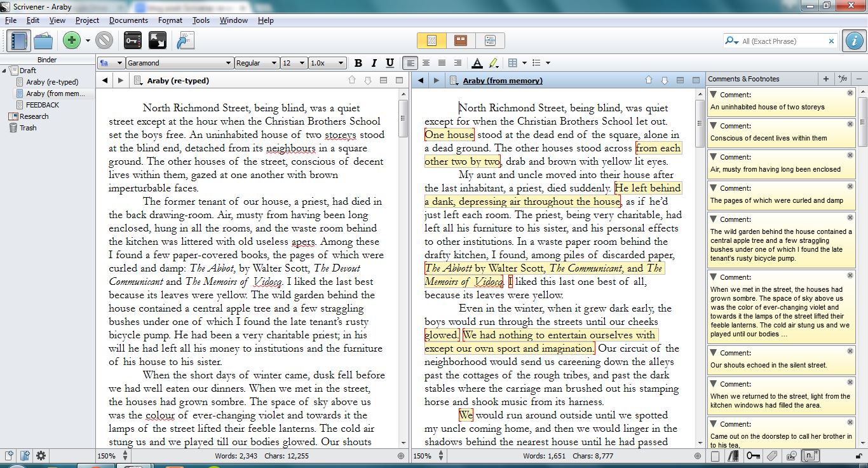Add new text item in binder footer
The width and height of the screenshot is (868, 468).
(10, 456)
